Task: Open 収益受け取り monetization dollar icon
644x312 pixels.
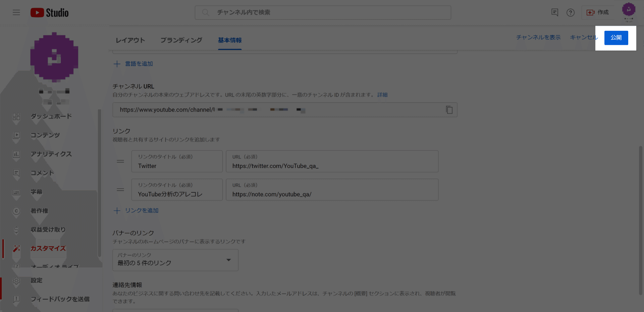Action: pos(16,230)
